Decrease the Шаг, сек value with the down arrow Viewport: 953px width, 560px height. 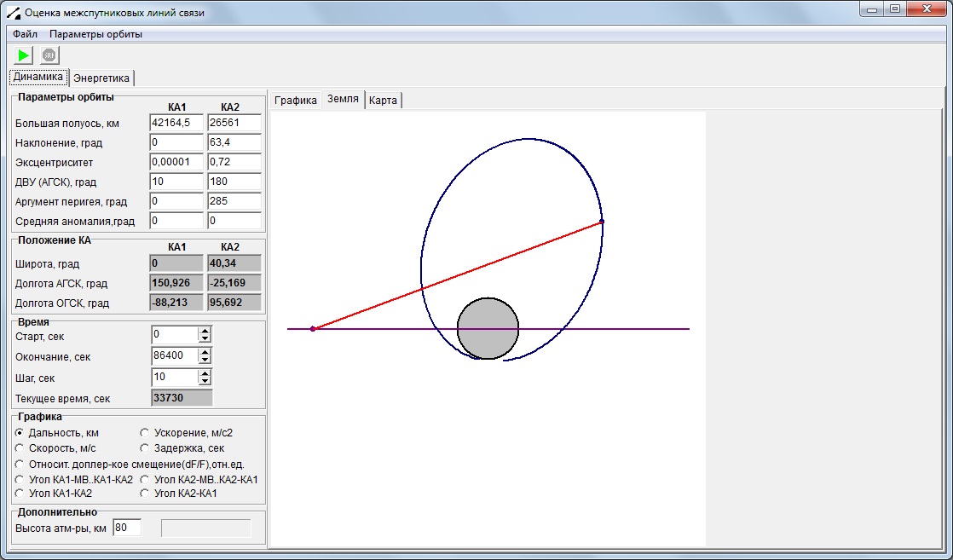(x=205, y=381)
